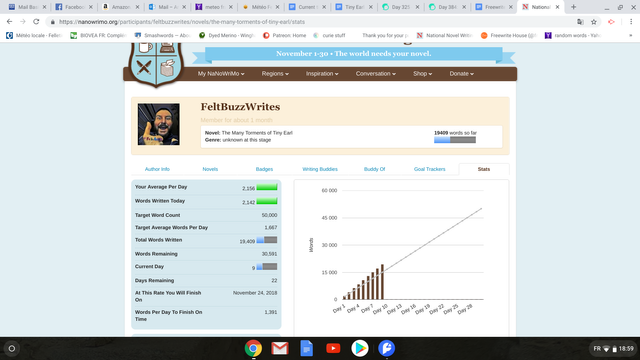Viewport: 640px width, 360px height.
Task: Open the system tray showing 18:59
Action: 613,348
